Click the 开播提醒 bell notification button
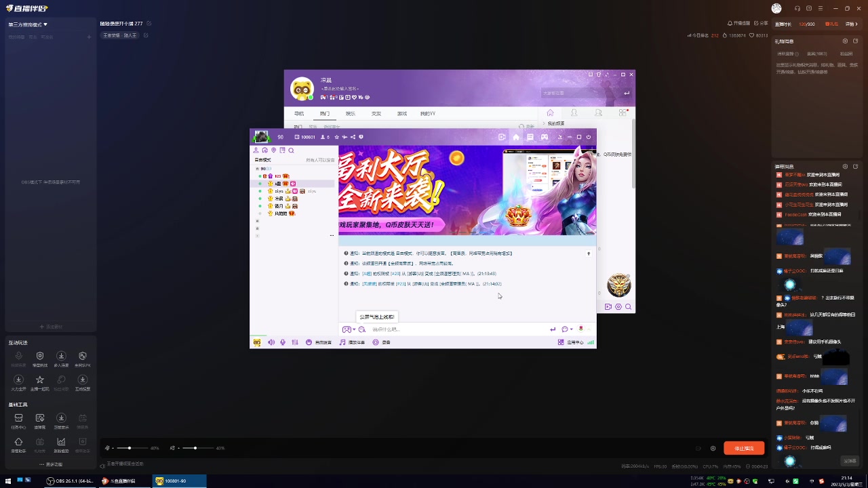This screenshot has width=868, height=488. point(738,24)
